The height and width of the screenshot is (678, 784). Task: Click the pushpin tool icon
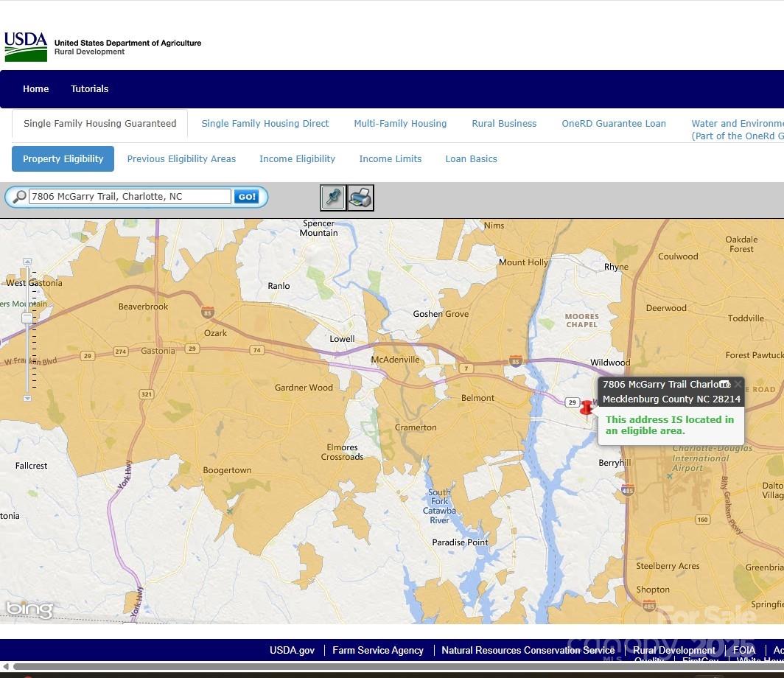tap(333, 198)
